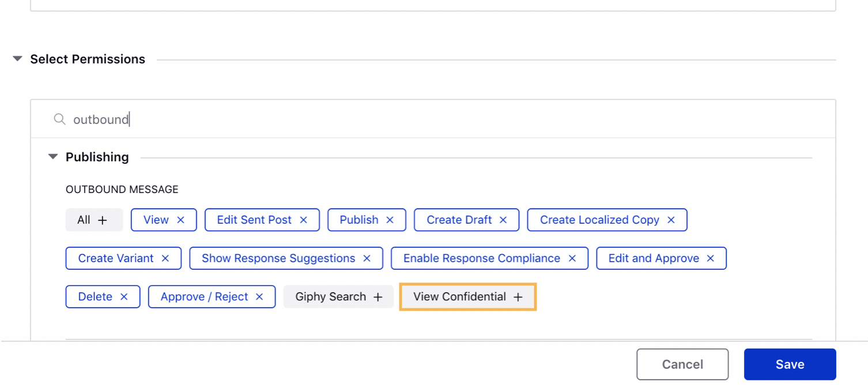Collapse the Publishing group triangle

coord(53,157)
